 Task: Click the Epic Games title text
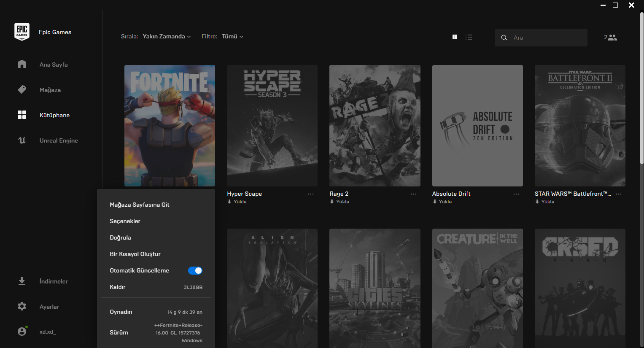(55, 32)
